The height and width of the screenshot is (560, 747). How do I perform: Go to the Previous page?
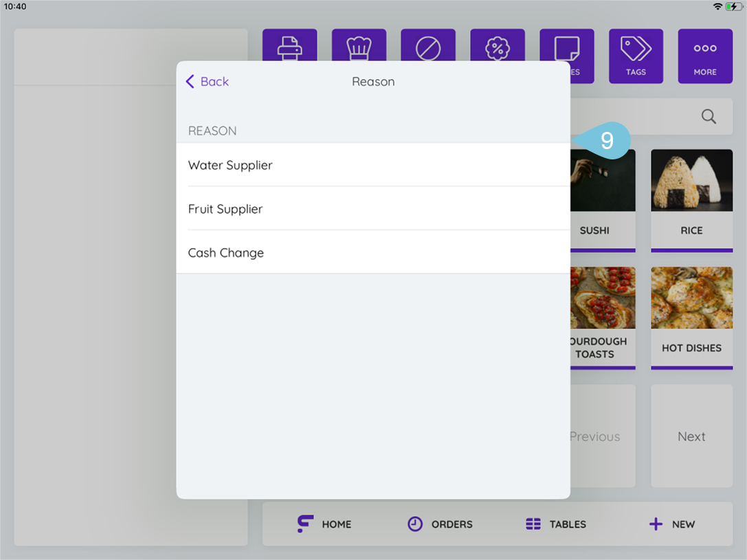click(603, 436)
